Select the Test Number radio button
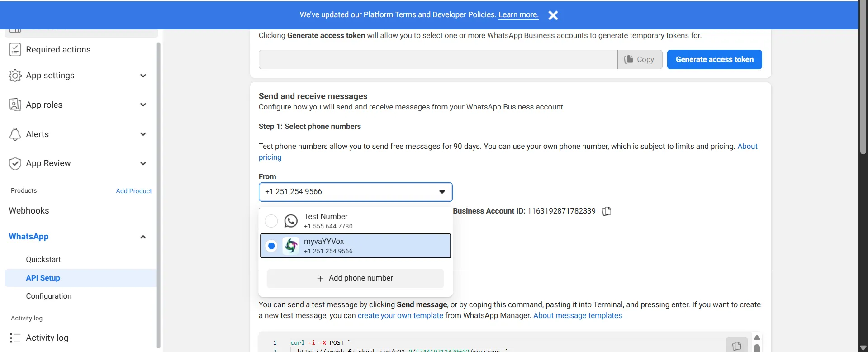The width and height of the screenshot is (868, 352). click(x=271, y=221)
